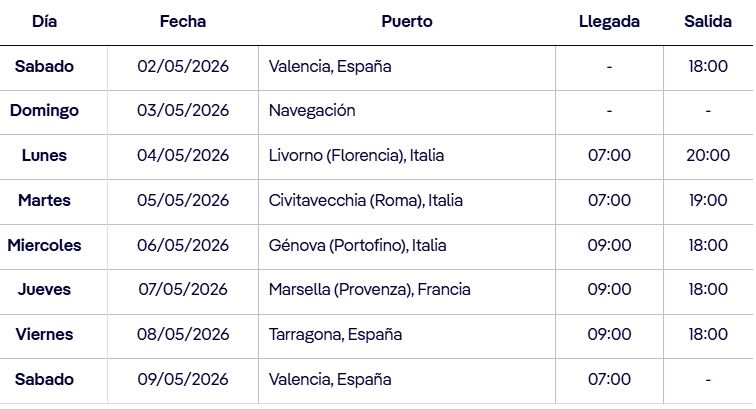This screenshot has width=756, height=409.
Task: Click the Llegada column header
Action: point(609,21)
